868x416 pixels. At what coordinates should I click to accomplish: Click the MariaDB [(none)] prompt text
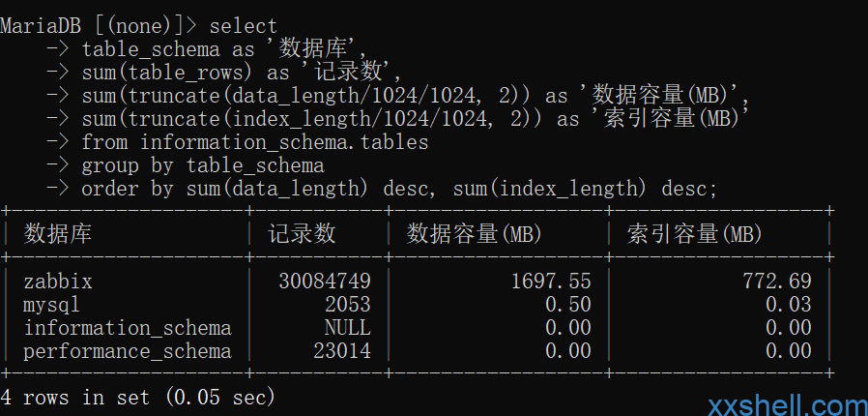[98, 26]
